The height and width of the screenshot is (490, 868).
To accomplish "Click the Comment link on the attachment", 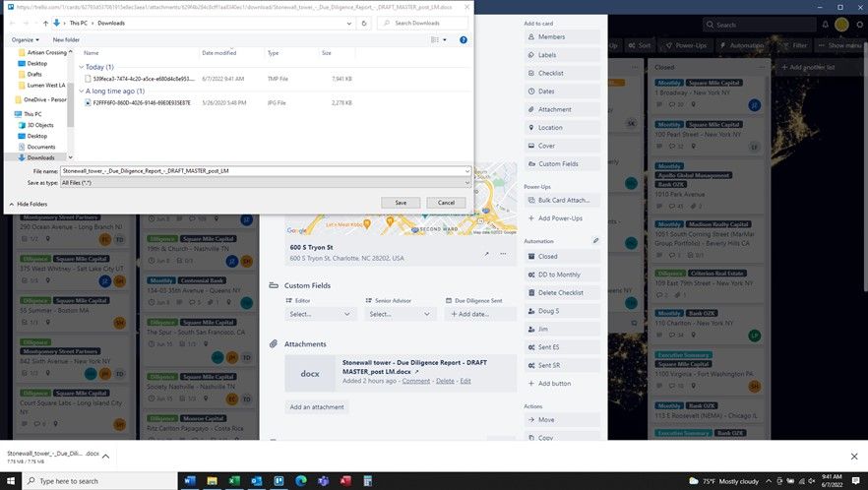I will tap(415, 381).
